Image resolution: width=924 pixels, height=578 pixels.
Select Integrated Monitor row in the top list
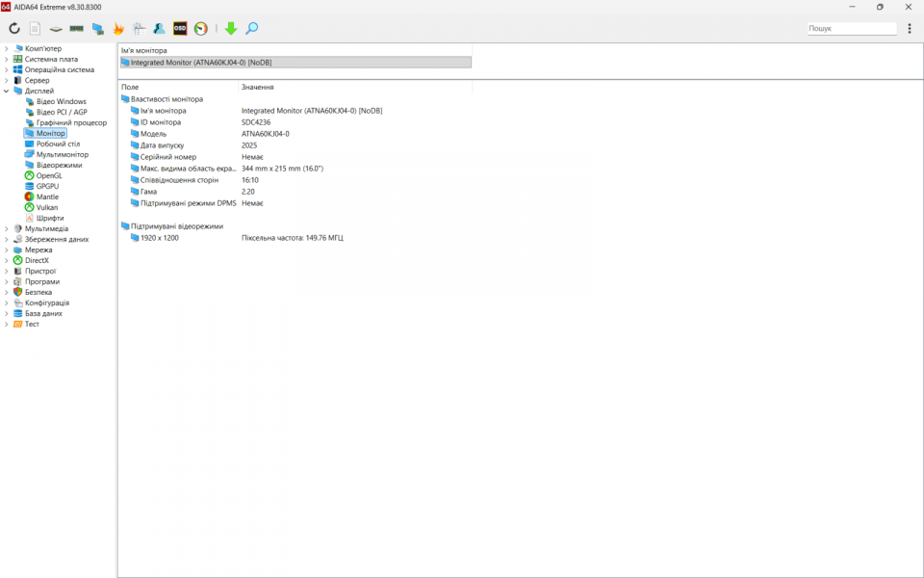[x=295, y=63]
